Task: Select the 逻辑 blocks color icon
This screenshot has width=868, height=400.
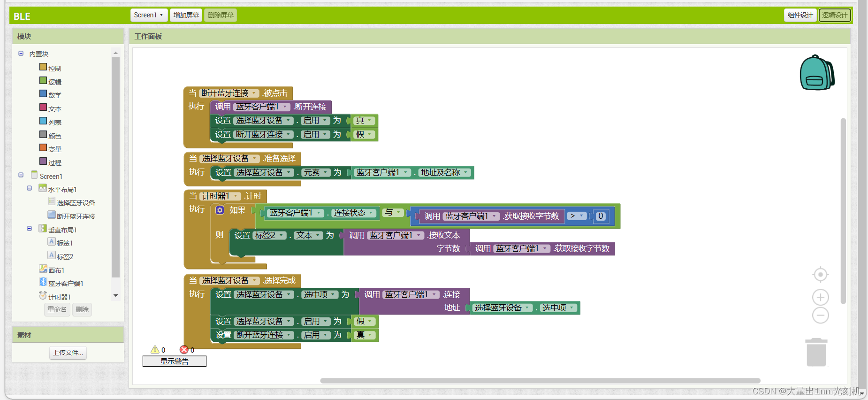Action: pos(43,81)
